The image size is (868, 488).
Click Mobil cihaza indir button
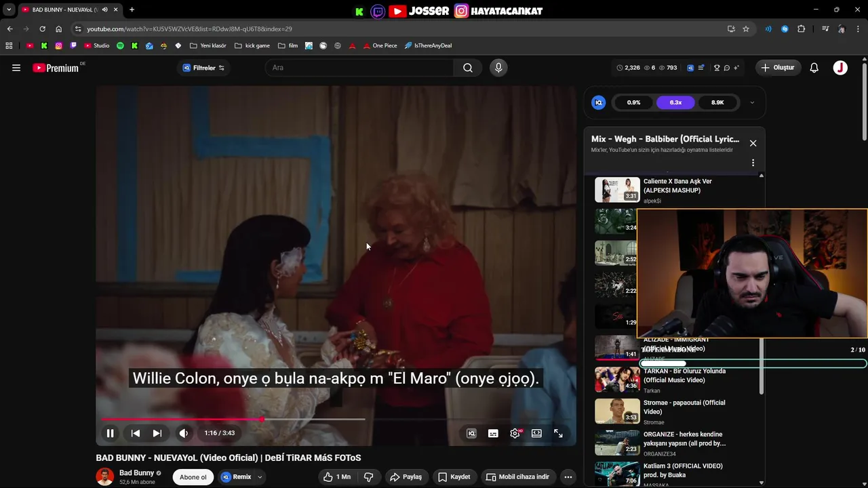518,477
